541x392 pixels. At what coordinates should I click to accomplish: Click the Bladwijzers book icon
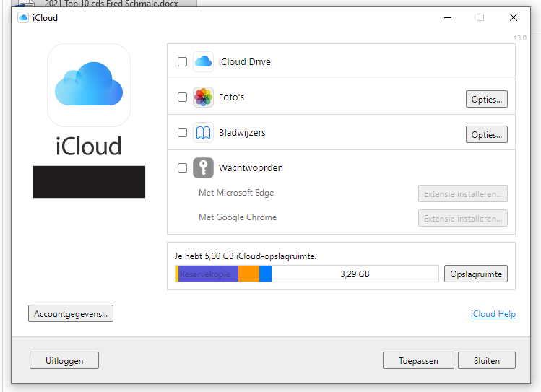click(203, 133)
